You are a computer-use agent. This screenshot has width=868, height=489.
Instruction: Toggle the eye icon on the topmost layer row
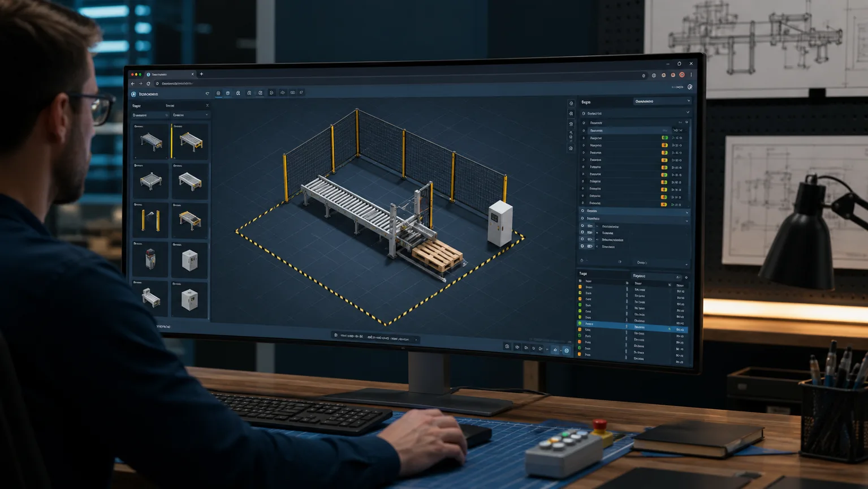[x=582, y=226]
